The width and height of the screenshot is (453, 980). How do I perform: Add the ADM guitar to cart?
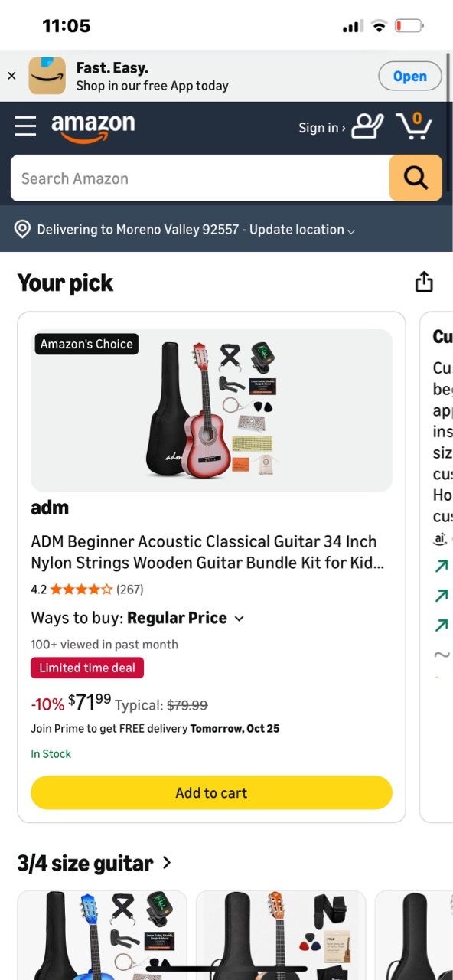211,792
